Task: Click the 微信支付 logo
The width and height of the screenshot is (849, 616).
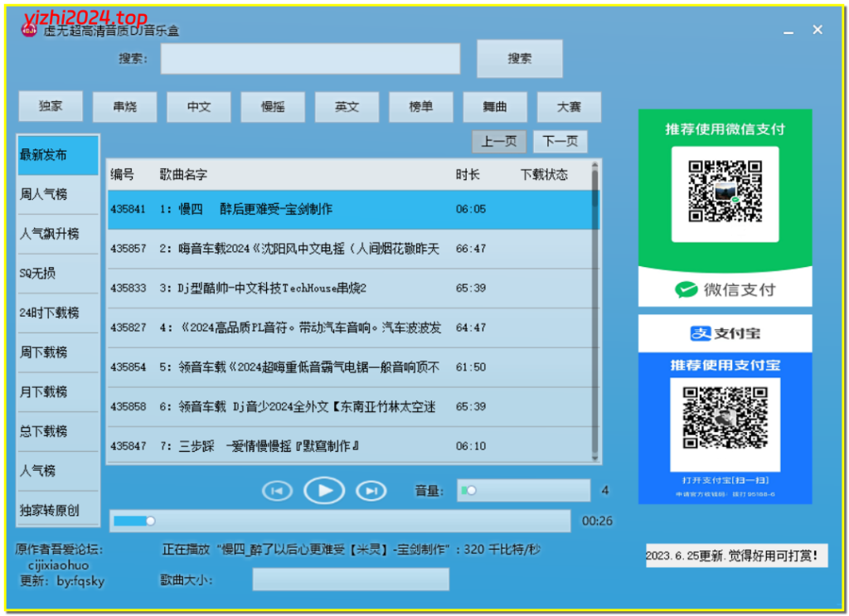Action: click(725, 289)
